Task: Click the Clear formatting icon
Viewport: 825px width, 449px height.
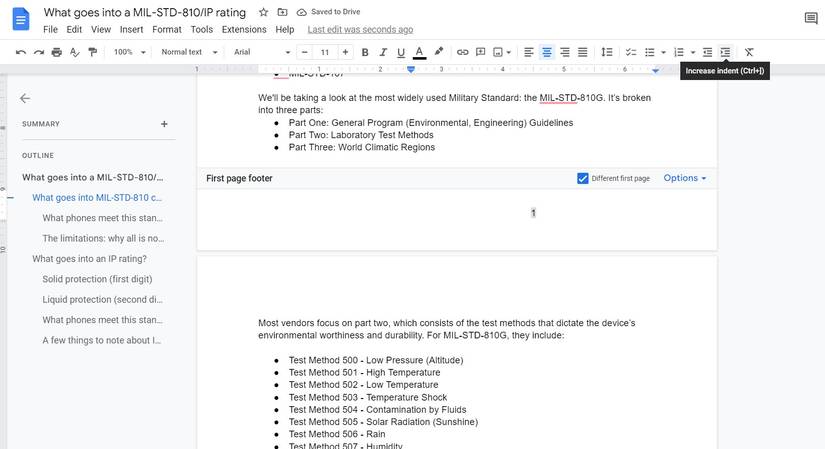Action: pos(749,52)
